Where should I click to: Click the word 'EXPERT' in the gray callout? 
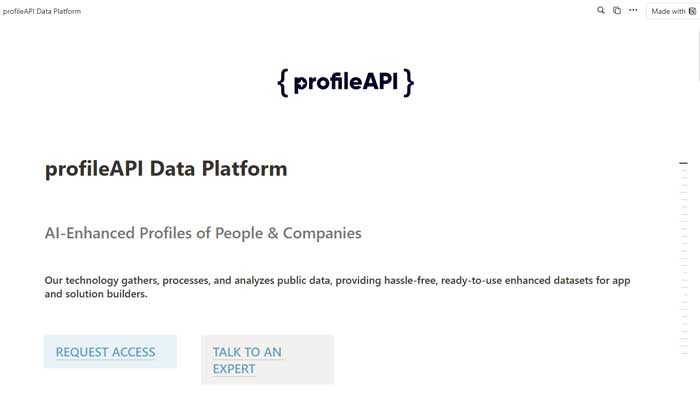pyautogui.click(x=234, y=368)
